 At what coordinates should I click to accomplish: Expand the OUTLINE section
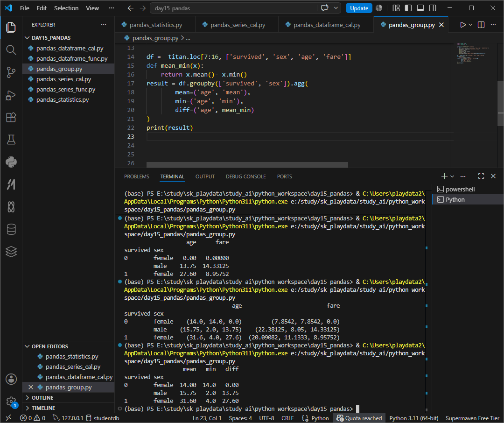[69, 398]
